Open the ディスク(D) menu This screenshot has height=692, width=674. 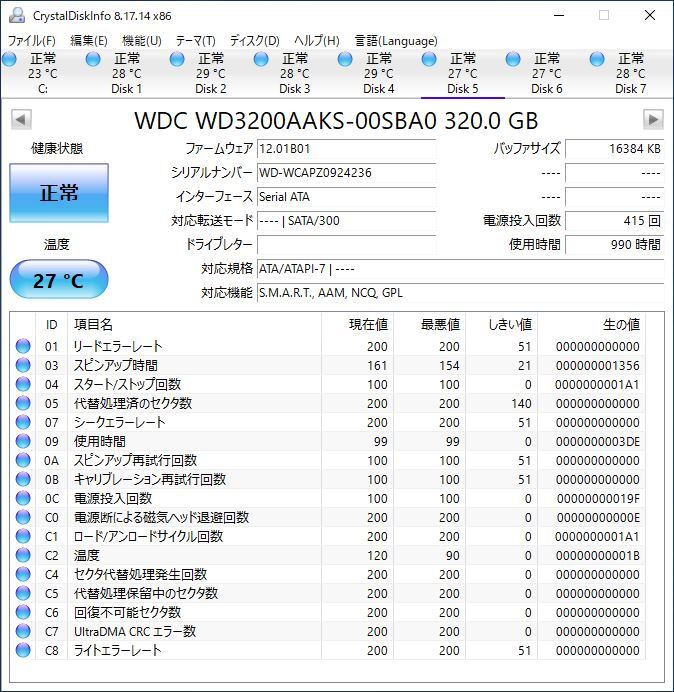[x=255, y=41]
